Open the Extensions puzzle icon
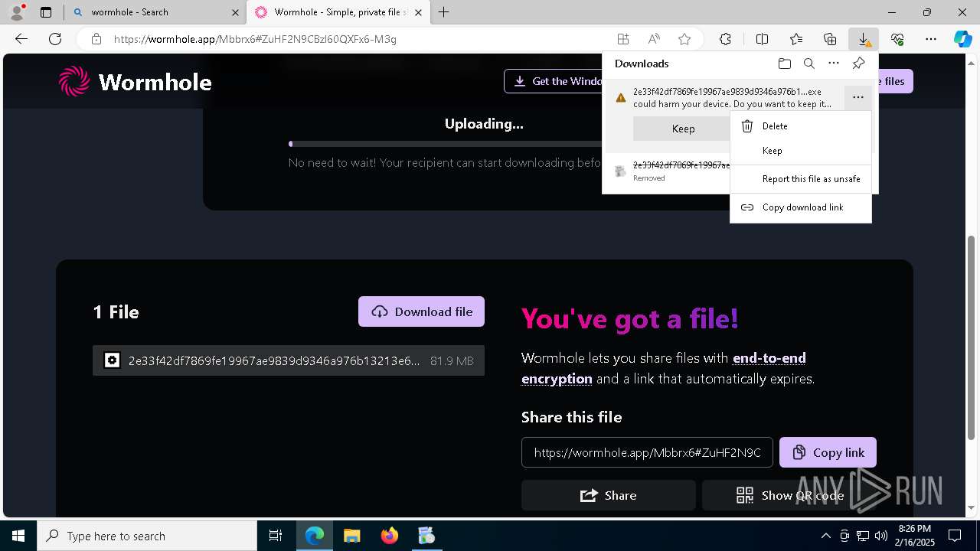 (x=725, y=39)
